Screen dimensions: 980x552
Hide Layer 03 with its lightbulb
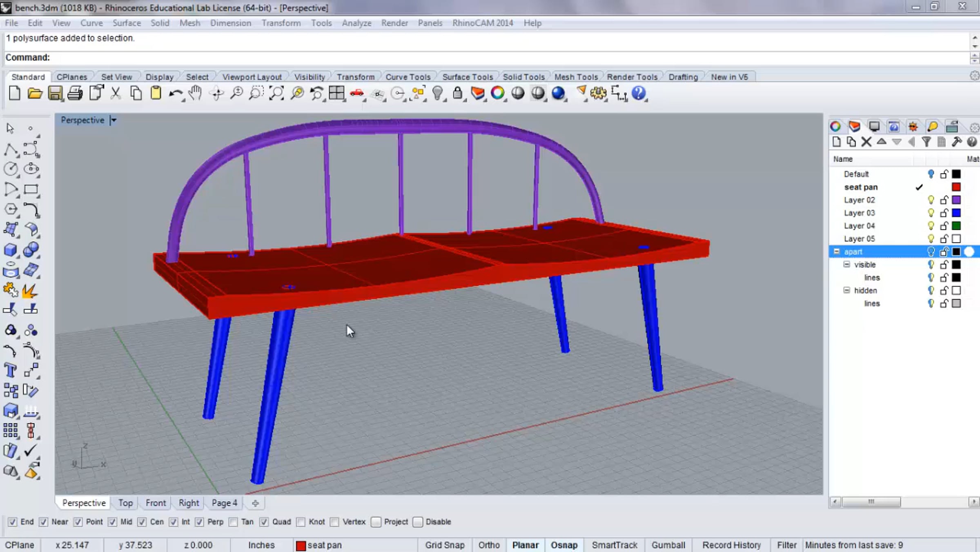click(931, 213)
